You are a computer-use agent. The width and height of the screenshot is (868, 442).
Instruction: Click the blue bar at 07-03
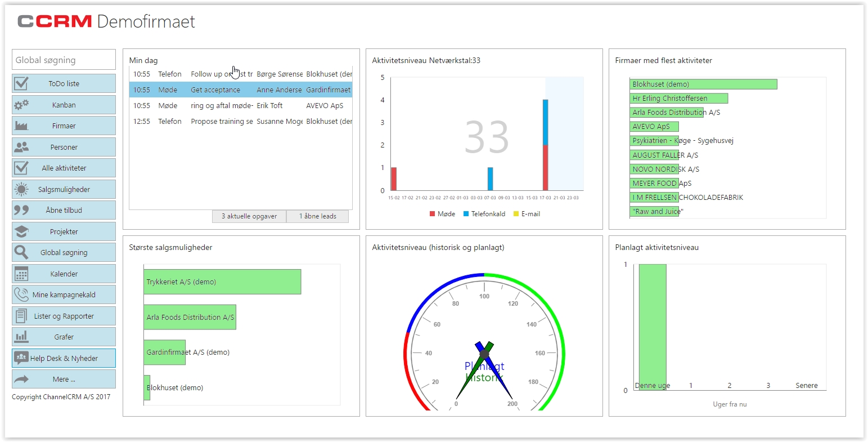[491, 179]
